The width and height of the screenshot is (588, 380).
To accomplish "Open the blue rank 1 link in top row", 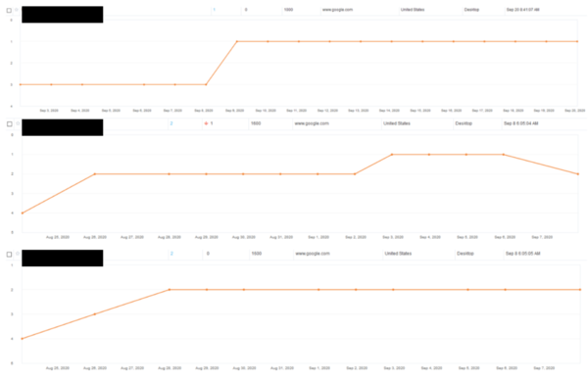I will (214, 10).
